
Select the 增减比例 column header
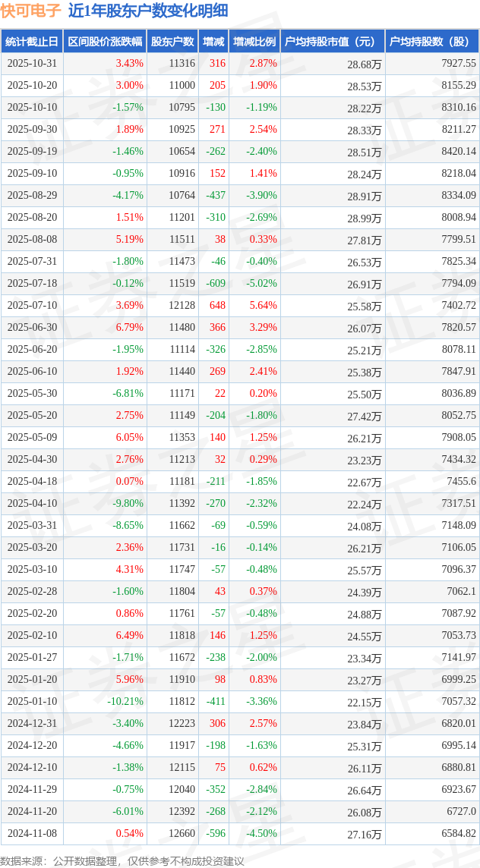click(254, 42)
